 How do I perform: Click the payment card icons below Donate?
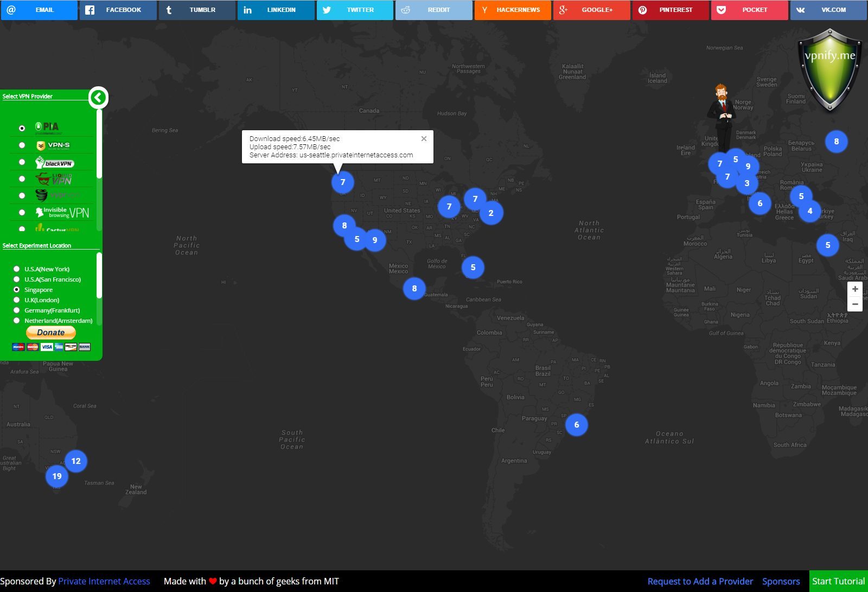pyautogui.click(x=51, y=347)
